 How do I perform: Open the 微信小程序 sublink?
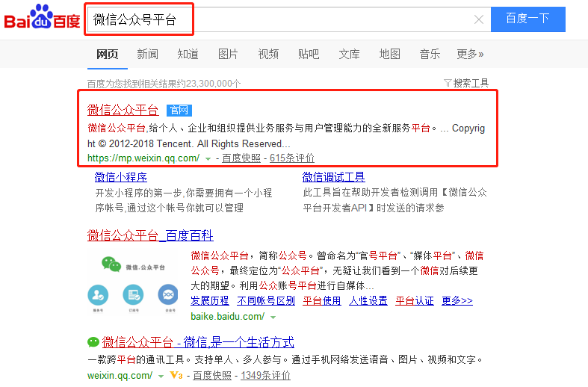(x=120, y=177)
